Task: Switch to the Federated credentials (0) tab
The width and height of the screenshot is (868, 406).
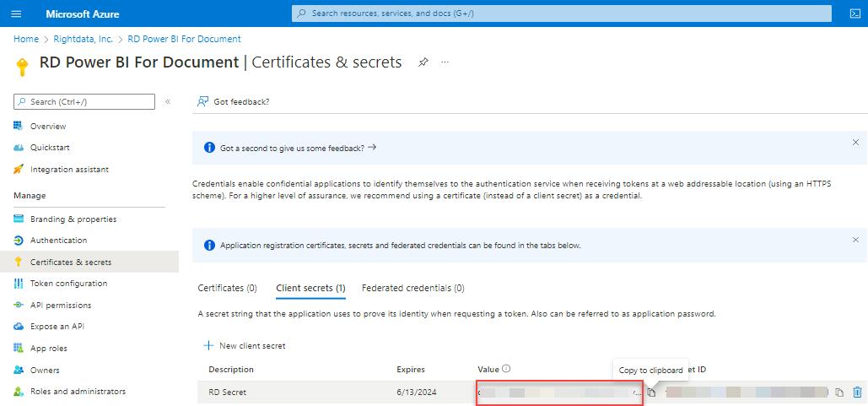Action: [x=413, y=288]
